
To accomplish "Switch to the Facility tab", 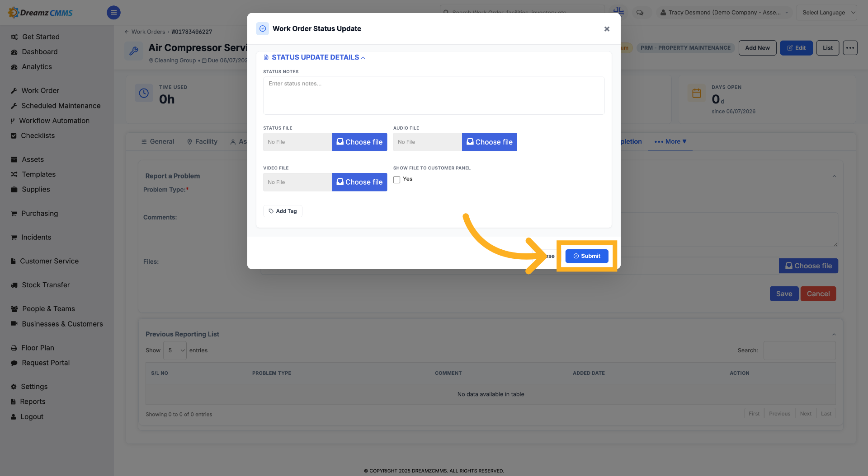I will pyautogui.click(x=202, y=141).
